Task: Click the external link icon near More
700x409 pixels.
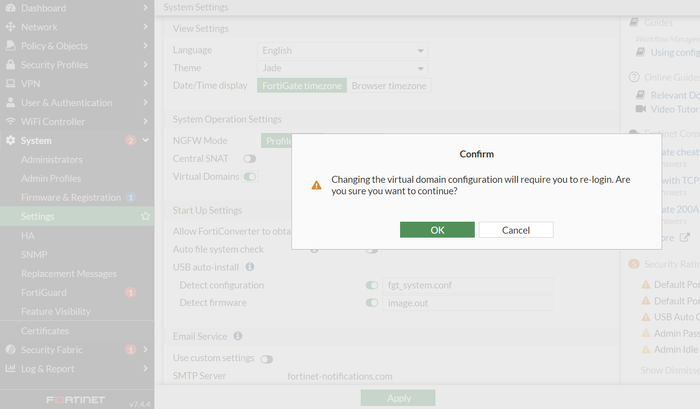Action: [684, 238]
